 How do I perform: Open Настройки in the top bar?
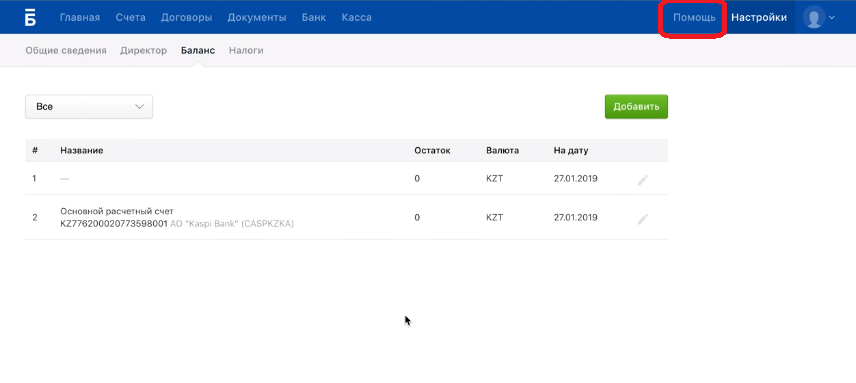pos(759,17)
